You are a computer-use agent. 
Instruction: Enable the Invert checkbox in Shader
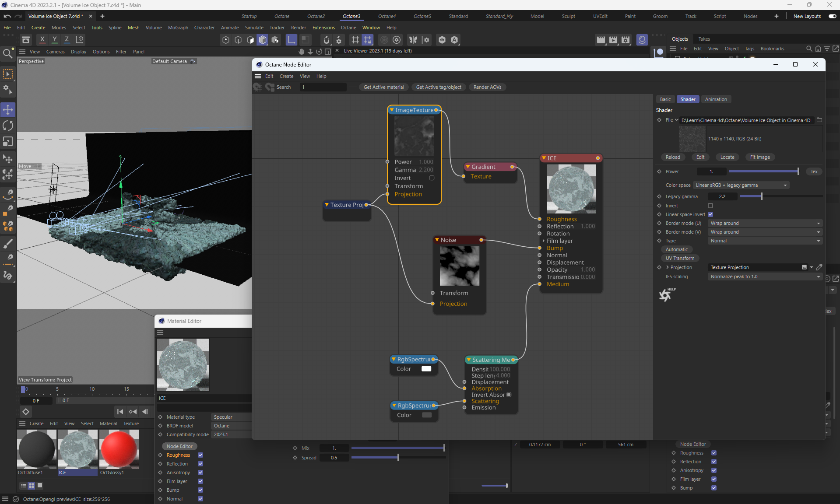[710, 206]
